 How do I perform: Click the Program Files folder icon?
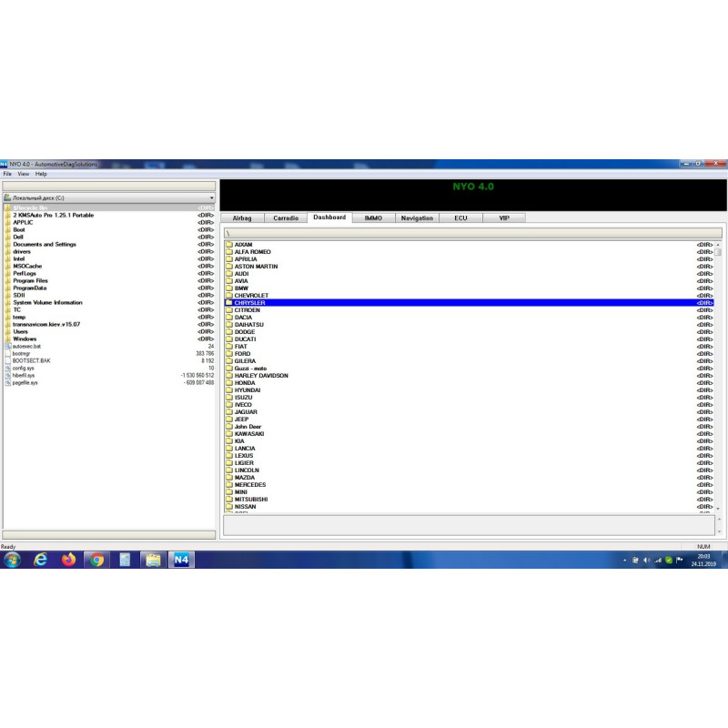click(x=7, y=281)
